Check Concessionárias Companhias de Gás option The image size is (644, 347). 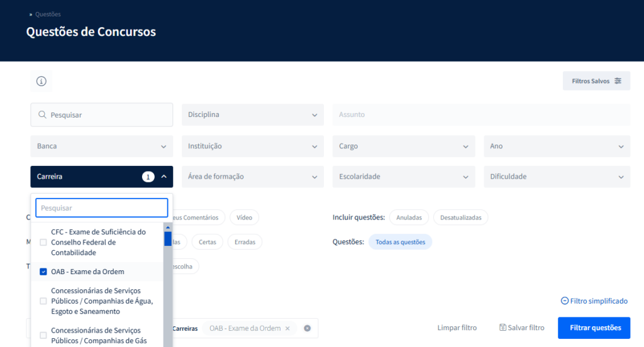coord(43,336)
